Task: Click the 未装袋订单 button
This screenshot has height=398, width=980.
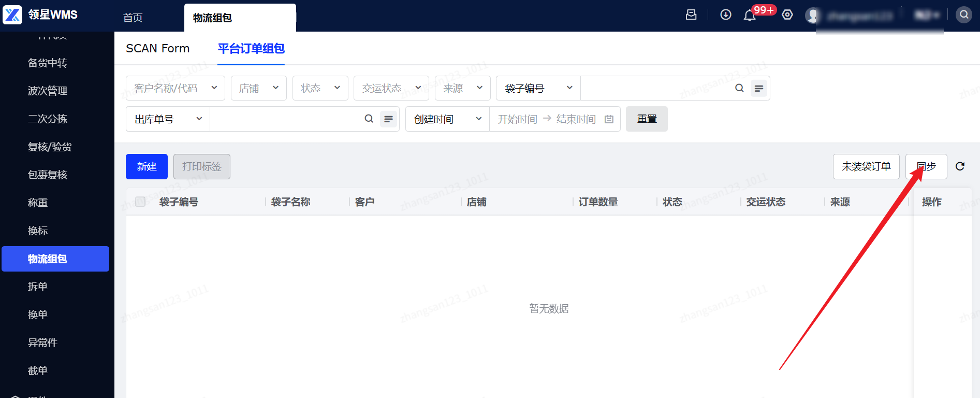Action: pyautogui.click(x=866, y=166)
